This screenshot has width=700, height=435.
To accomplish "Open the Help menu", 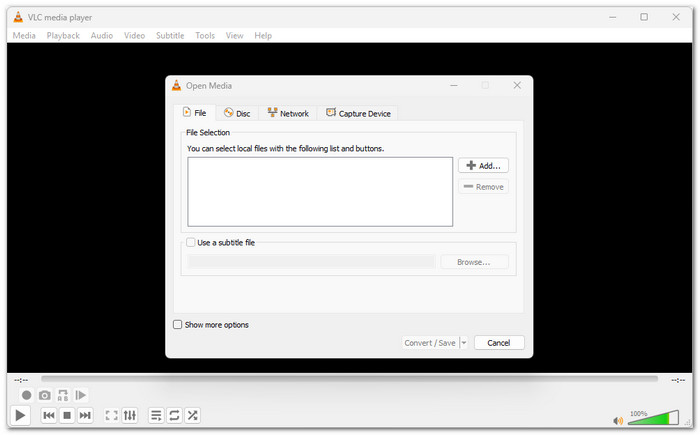I will (x=263, y=35).
